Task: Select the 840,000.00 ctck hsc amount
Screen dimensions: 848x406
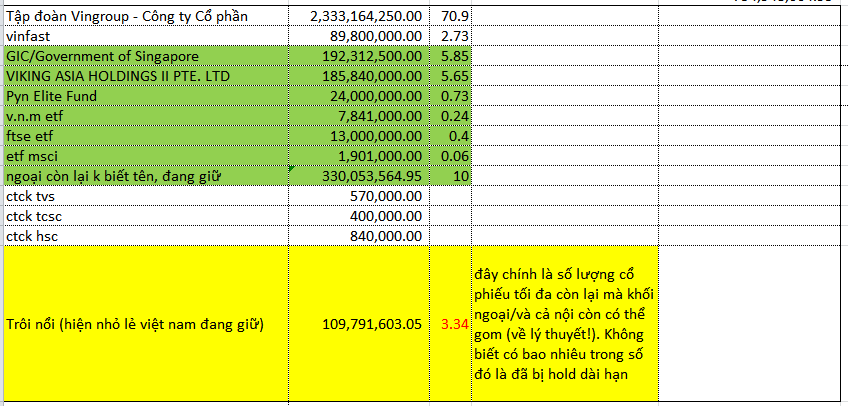Action: click(x=359, y=236)
